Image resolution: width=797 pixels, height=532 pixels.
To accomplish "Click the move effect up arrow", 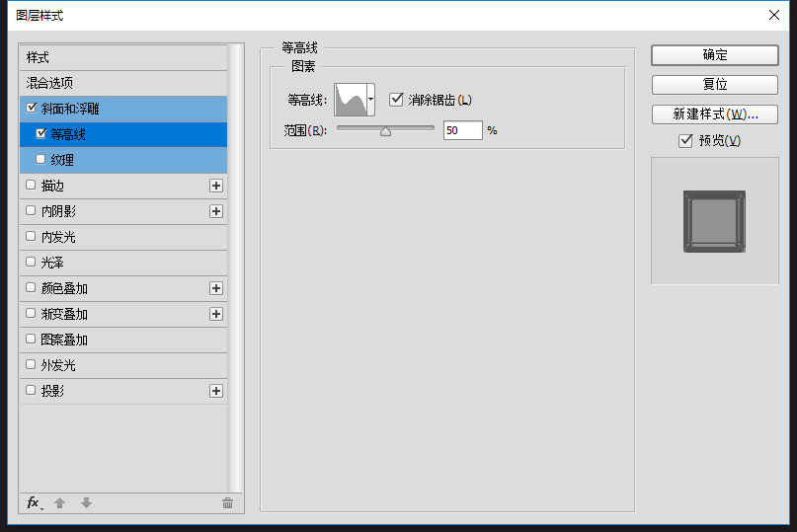I will (59, 503).
